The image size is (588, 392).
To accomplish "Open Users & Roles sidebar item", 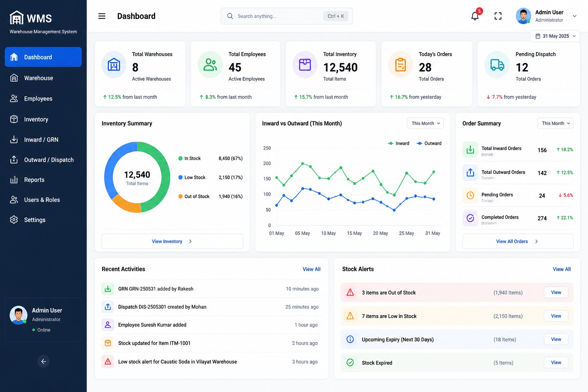I will [x=43, y=200].
